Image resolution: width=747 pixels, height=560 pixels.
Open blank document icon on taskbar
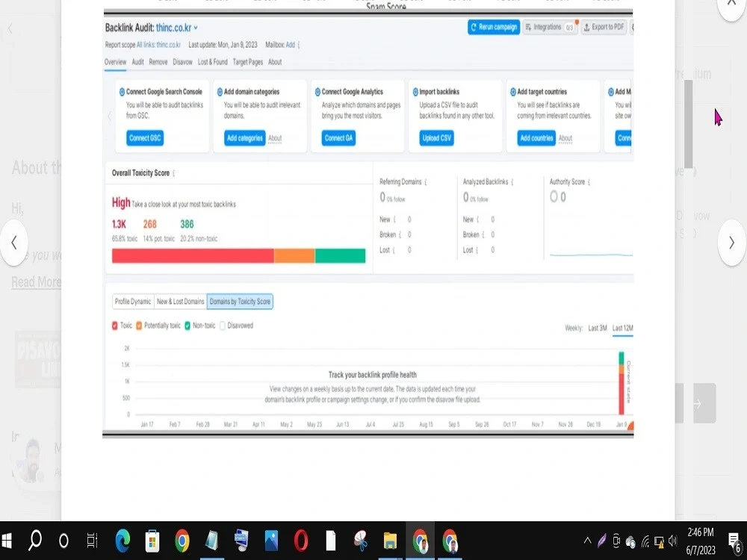coord(331,541)
